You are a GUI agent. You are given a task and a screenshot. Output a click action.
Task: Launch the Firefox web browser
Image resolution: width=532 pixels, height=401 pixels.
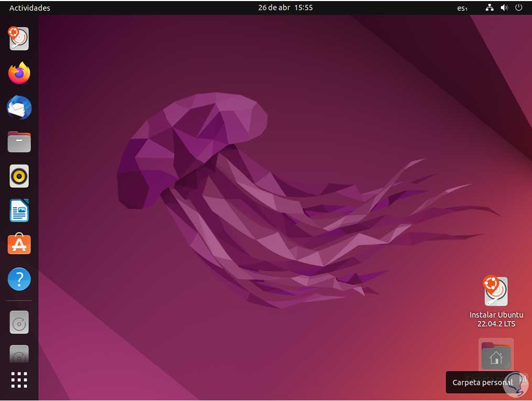click(x=19, y=73)
